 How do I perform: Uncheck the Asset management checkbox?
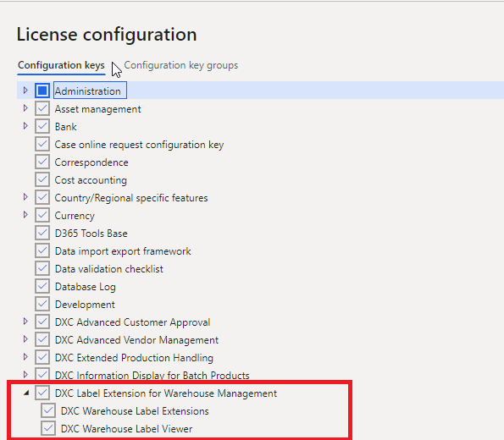tap(42, 108)
